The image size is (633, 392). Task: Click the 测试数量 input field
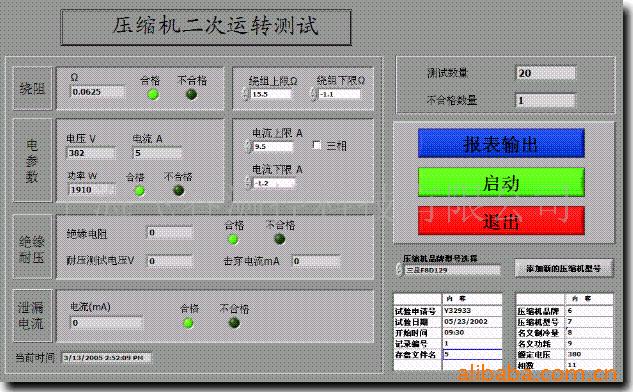click(546, 73)
